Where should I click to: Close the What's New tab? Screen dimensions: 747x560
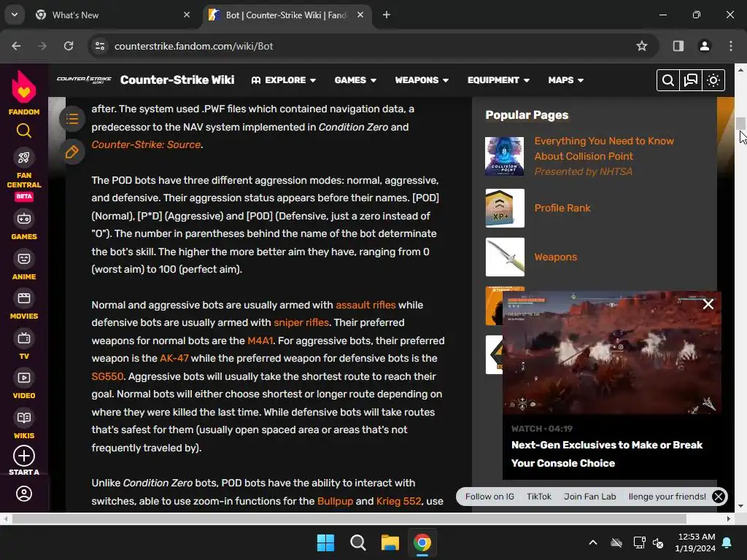[187, 15]
